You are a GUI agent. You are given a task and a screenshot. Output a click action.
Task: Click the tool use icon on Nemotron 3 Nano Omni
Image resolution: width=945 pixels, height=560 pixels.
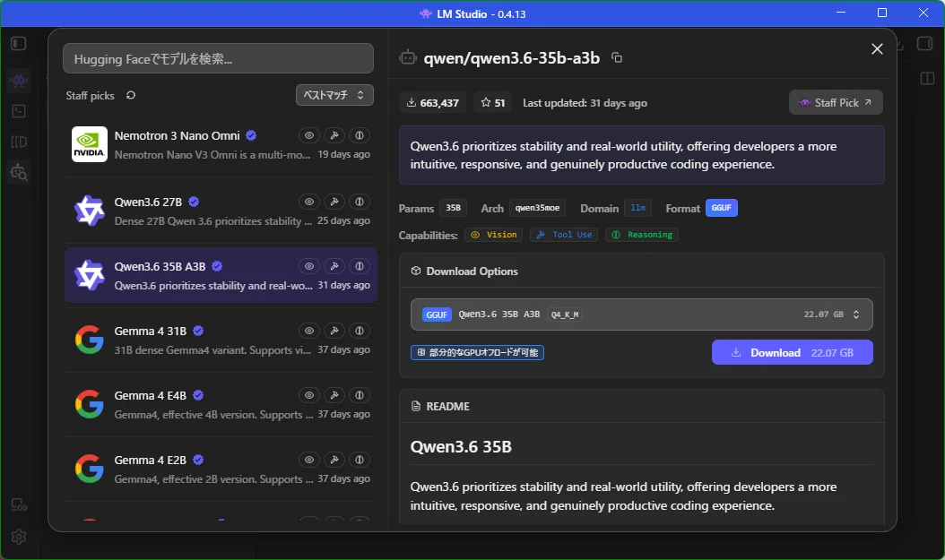click(x=334, y=135)
